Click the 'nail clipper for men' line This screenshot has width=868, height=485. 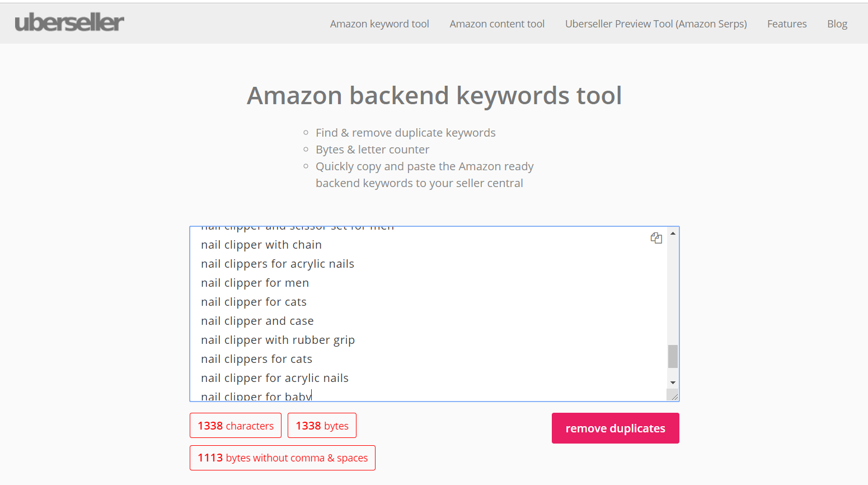point(255,283)
